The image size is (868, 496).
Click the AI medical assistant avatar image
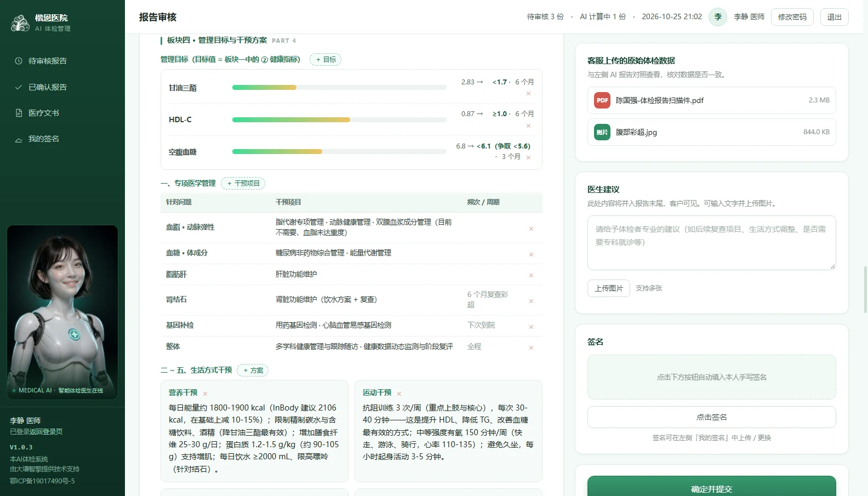62,312
